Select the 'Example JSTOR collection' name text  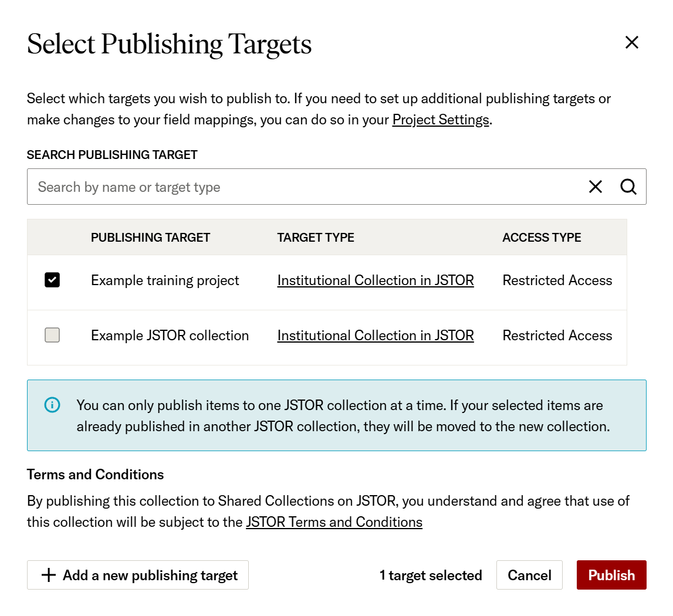170,335
